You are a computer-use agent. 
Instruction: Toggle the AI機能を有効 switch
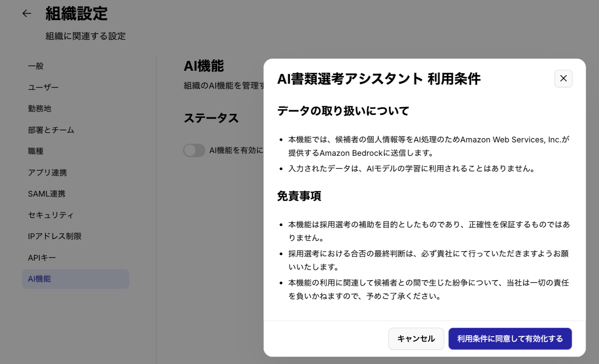click(x=194, y=150)
